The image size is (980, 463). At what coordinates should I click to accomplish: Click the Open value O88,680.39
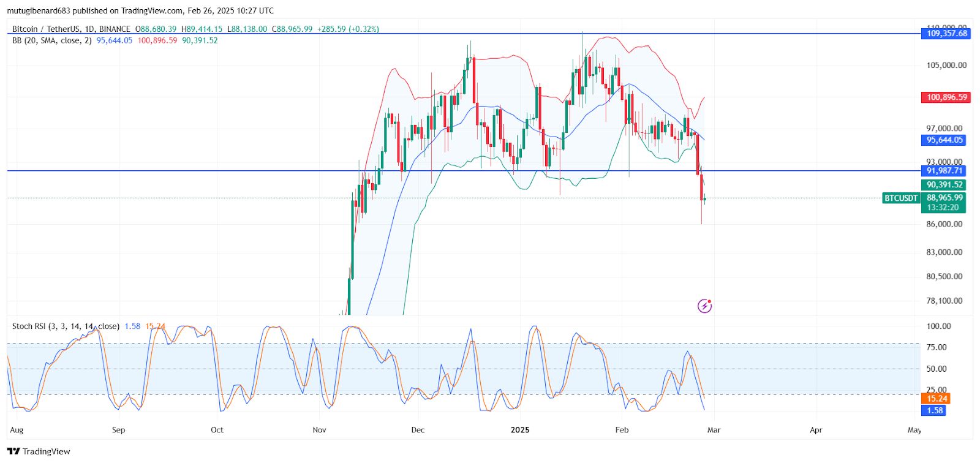[x=156, y=29]
